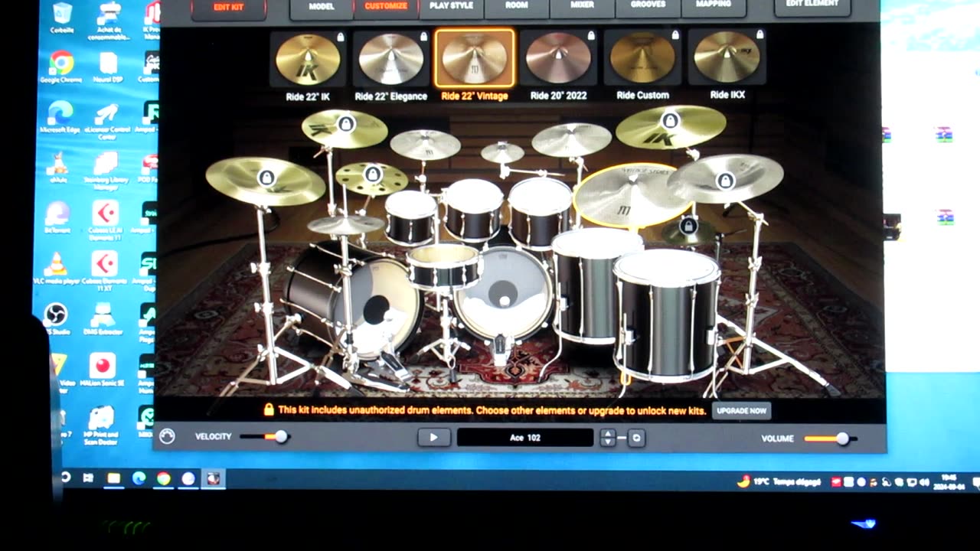Open the CUSTOMIZE tab
The image size is (980, 551).
[x=386, y=7]
